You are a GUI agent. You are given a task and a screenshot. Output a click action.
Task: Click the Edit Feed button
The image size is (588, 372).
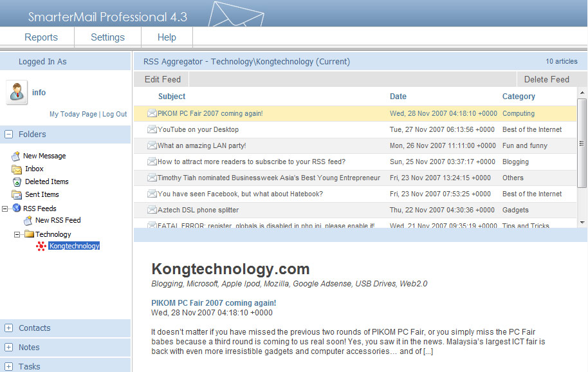coord(162,80)
